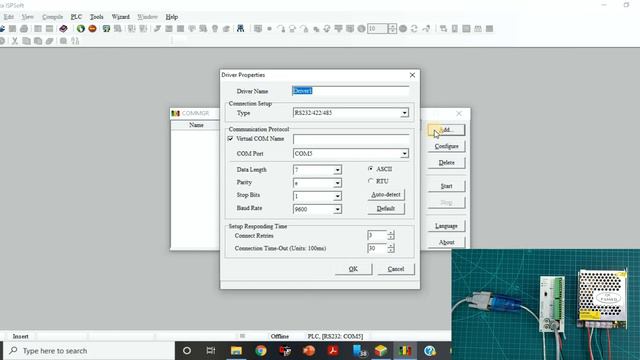The image size is (640, 360).
Task: Click the Offline status bar entry
Action: pos(280,336)
